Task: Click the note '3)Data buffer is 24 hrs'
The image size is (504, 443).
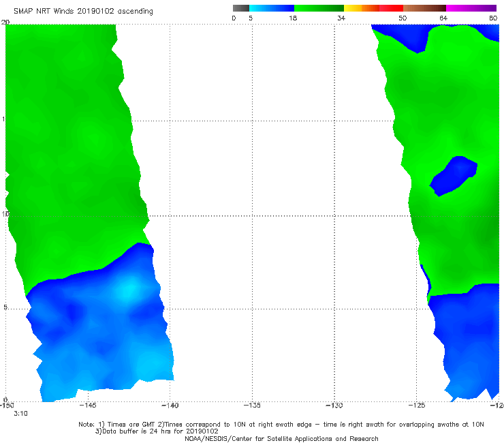Action: (x=157, y=431)
